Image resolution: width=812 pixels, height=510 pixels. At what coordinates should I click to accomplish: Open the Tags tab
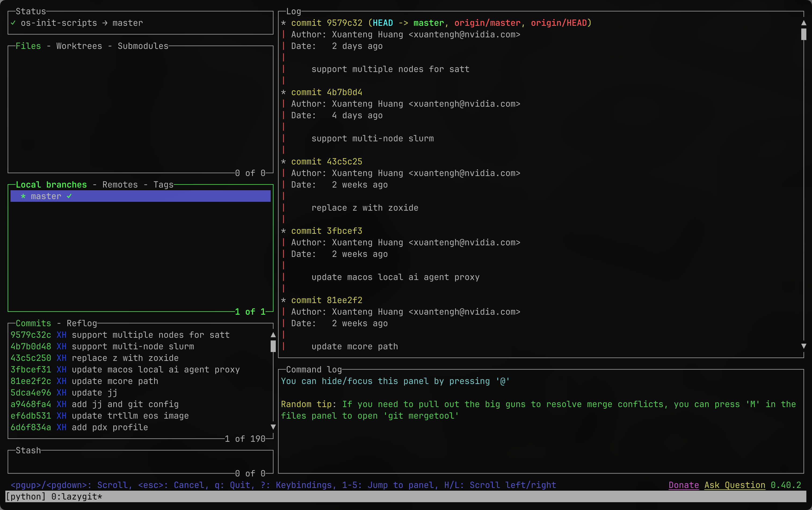click(x=164, y=185)
